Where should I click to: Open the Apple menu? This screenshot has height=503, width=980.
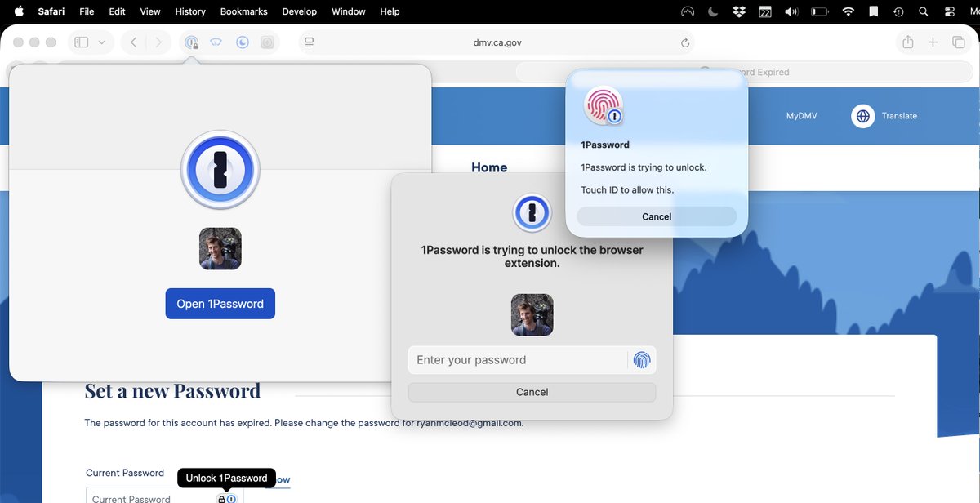[x=19, y=11]
